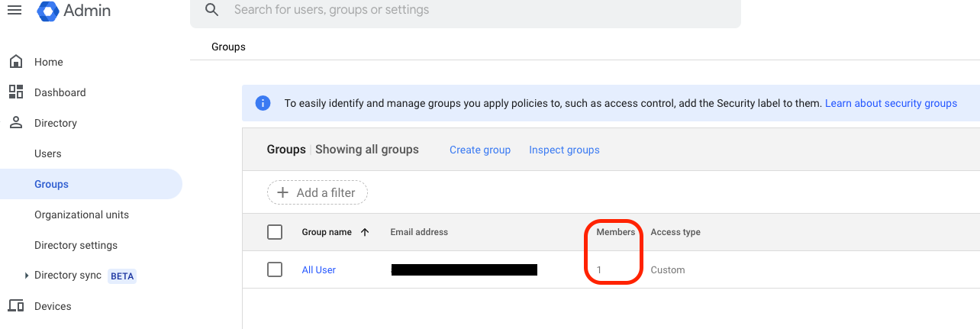Screen dimensions: 980x329
Task: Click the Dashboard grid icon
Action: pos(15,92)
